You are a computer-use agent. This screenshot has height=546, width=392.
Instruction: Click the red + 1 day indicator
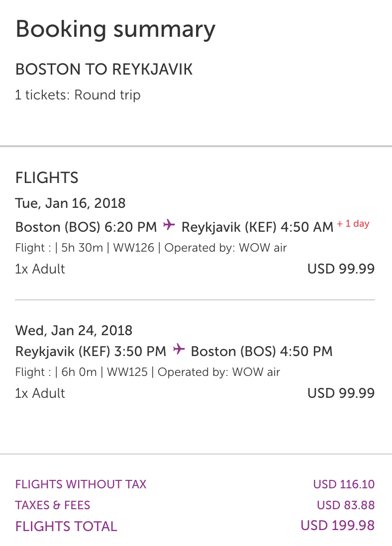click(353, 224)
